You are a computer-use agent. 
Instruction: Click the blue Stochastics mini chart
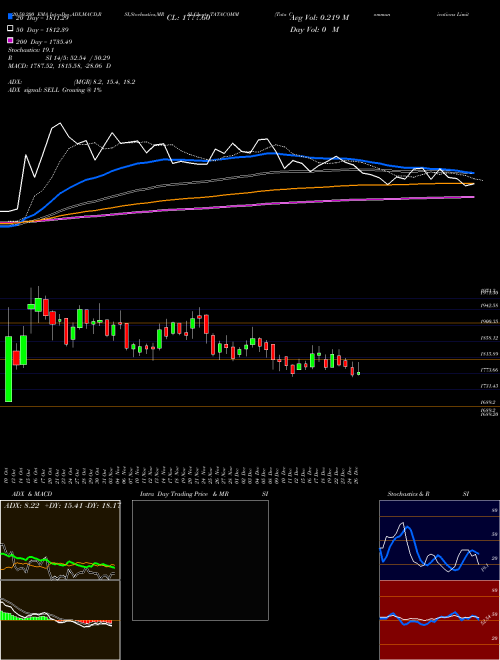(x=439, y=540)
